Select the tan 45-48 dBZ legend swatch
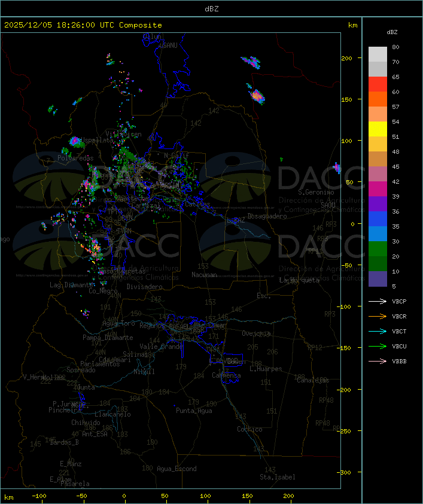 378,159
